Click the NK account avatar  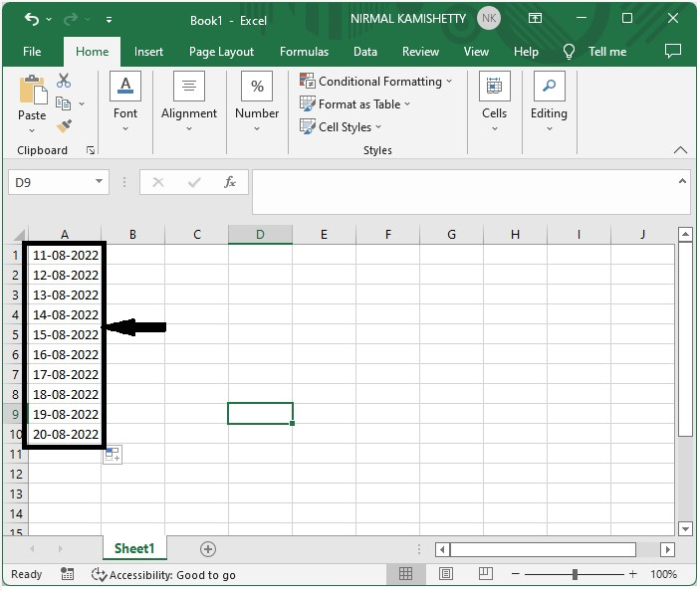pos(489,18)
